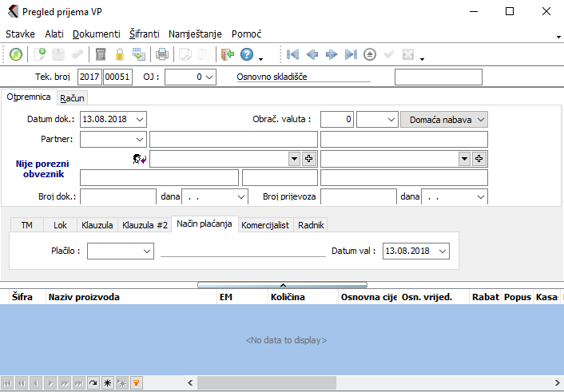Go to the first record arrow
The image size is (564, 392).
(293, 55)
